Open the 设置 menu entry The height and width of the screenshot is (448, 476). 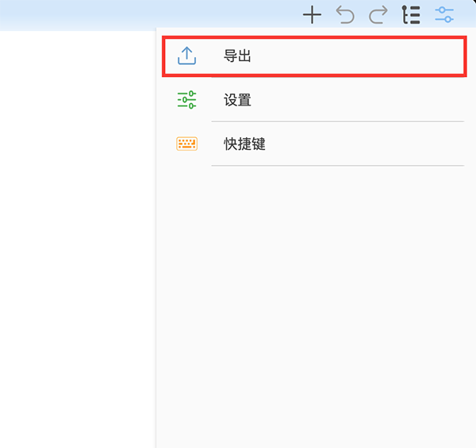(x=314, y=100)
